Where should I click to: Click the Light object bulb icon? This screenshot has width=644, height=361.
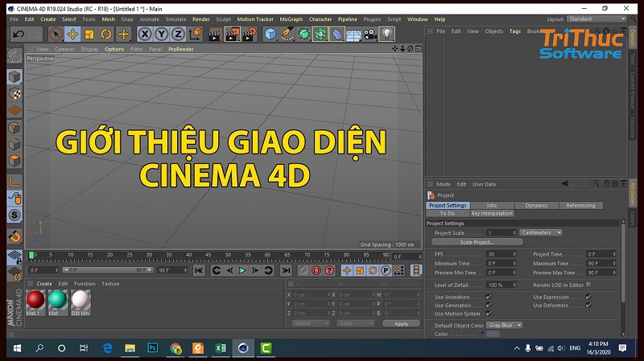click(x=387, y=34)
